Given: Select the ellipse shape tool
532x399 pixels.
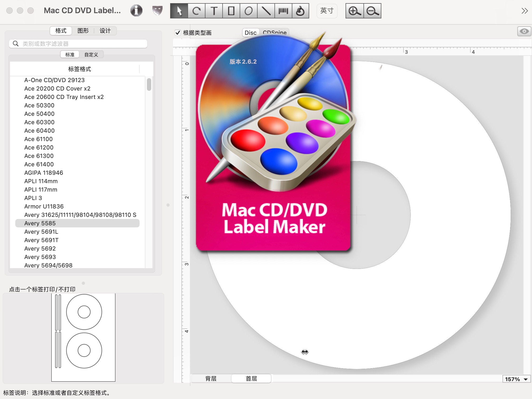Looking at the screenshot, I should tap(248, 11).
